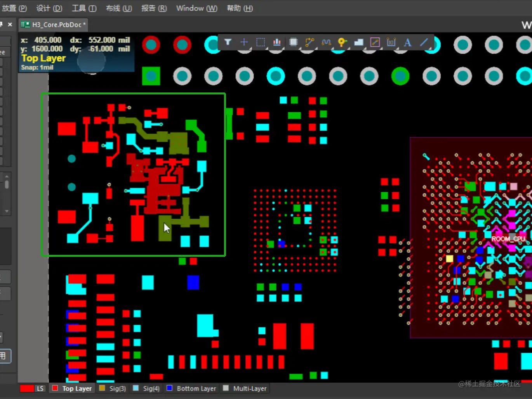The width and height of the screenshot is (532, 399).
Task: Activate the interactive routing tool
Action: pos(309,42)
